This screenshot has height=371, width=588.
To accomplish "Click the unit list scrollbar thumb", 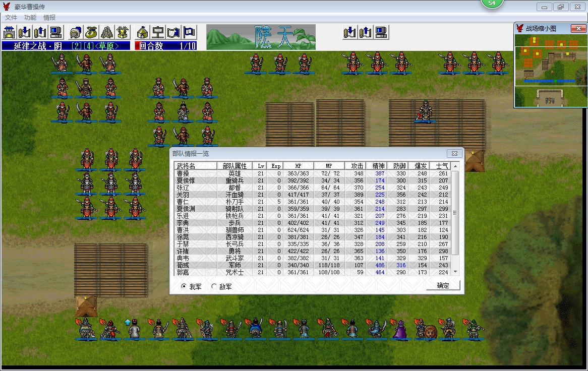I will (x=455, y=213).
